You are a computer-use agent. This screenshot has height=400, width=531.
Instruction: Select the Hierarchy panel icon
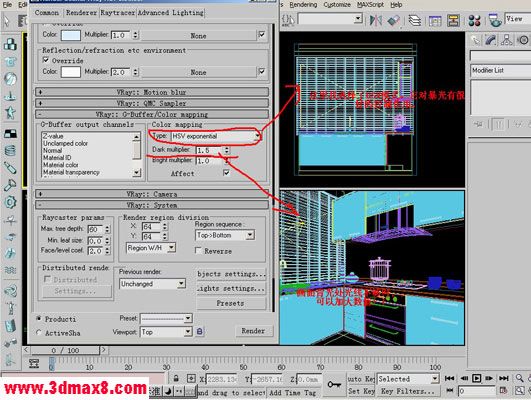(507, 40)
